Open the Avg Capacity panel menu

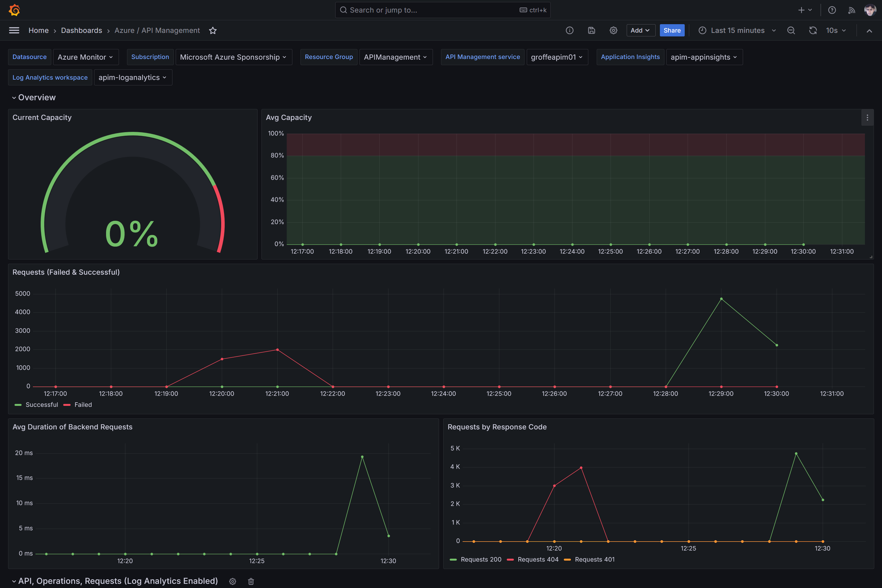(867, 118)
